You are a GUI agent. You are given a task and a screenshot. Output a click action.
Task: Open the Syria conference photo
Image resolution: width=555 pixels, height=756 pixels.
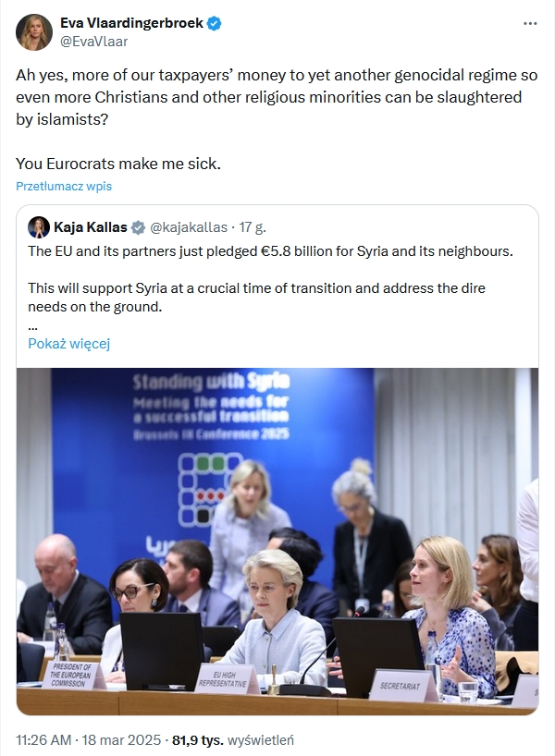tap(277, 541)
